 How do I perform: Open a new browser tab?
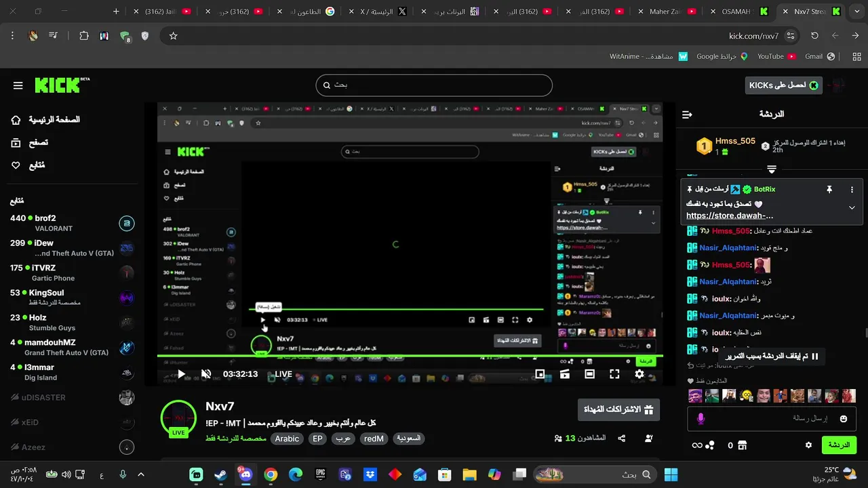click(116, 12)
